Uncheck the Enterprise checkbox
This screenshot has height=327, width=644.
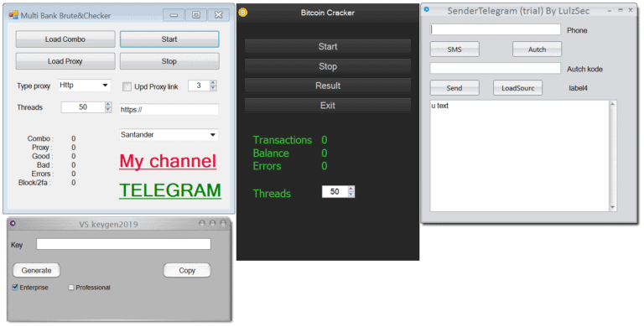tap(15, 287)
